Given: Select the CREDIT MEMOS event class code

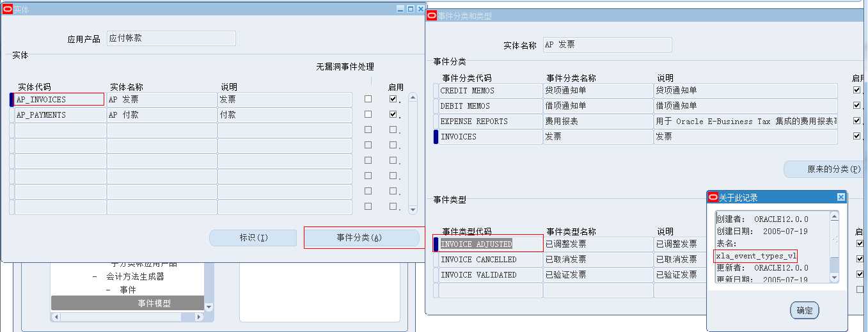Looking at the screenshot, I should click(x=490, y=90).
